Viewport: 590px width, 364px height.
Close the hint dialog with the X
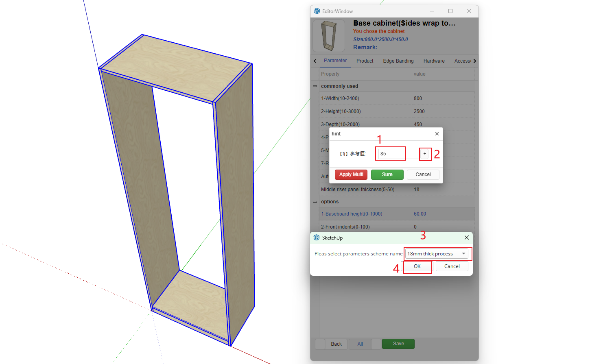tap(437, 134)
